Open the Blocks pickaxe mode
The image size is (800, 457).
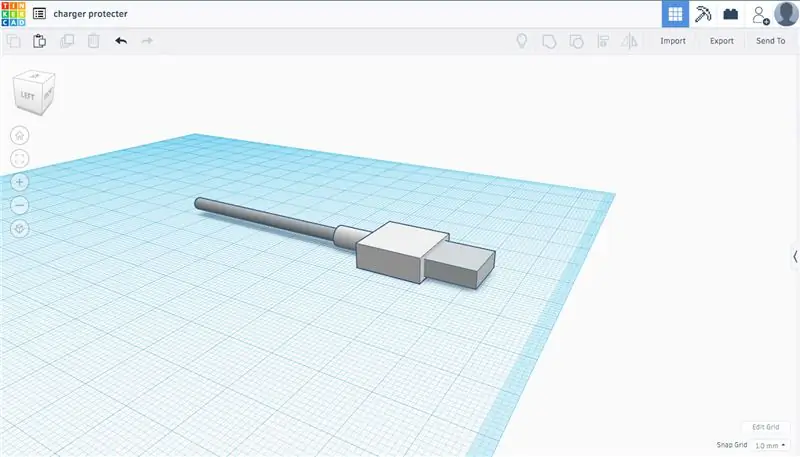click(x=703, y=14)
